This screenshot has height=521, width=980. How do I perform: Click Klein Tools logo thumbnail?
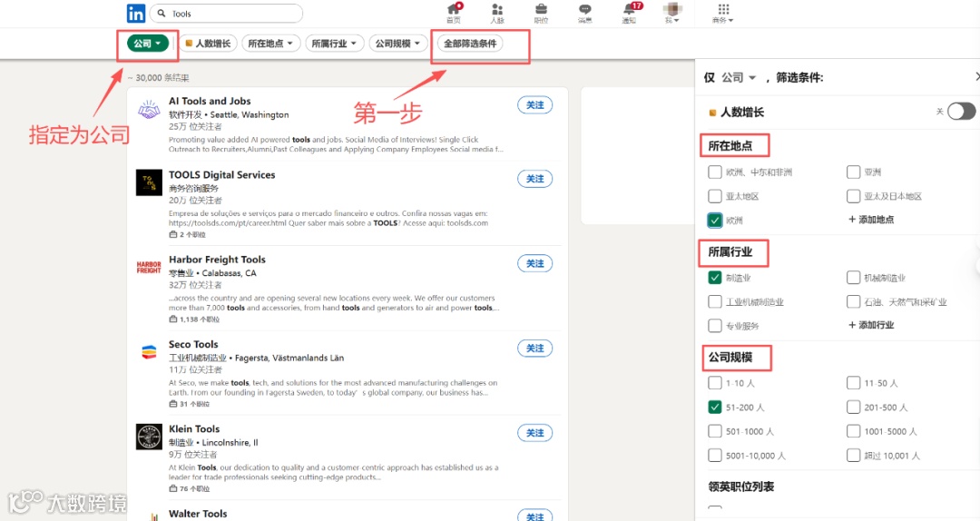pos(149,437)
